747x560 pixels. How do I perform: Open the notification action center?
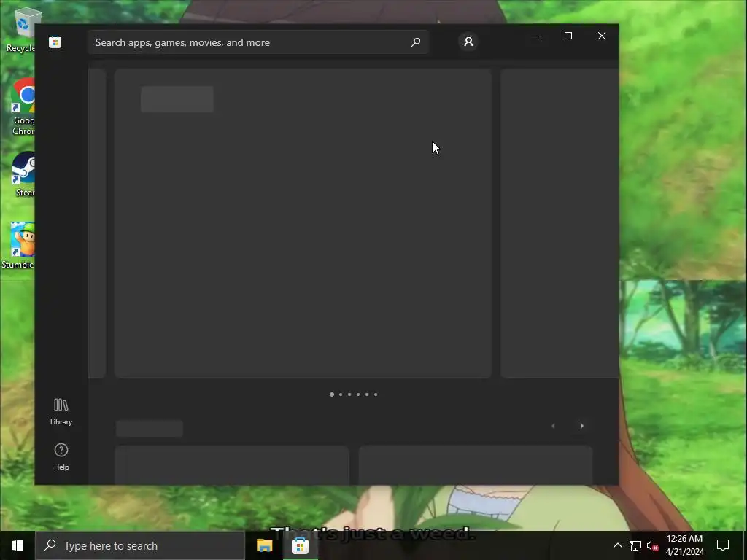click(723, 545)
